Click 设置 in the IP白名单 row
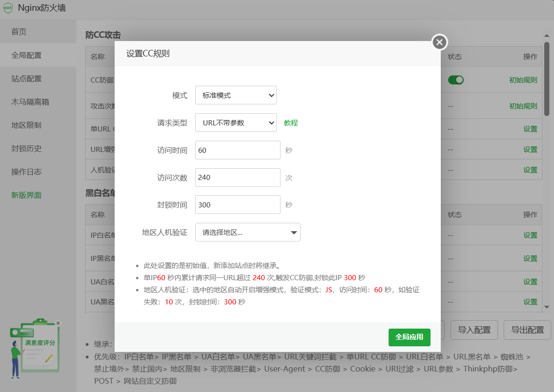The image size is (554, 392). 530,235
